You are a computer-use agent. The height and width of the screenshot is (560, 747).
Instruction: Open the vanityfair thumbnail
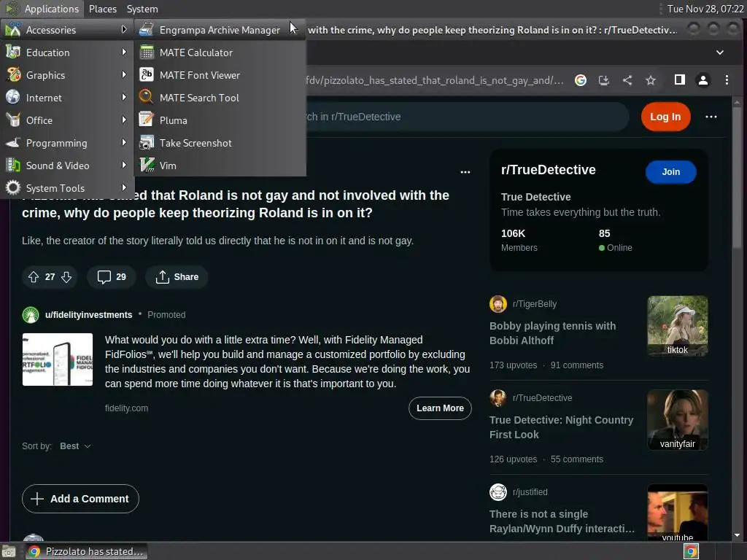click(678, 420)
